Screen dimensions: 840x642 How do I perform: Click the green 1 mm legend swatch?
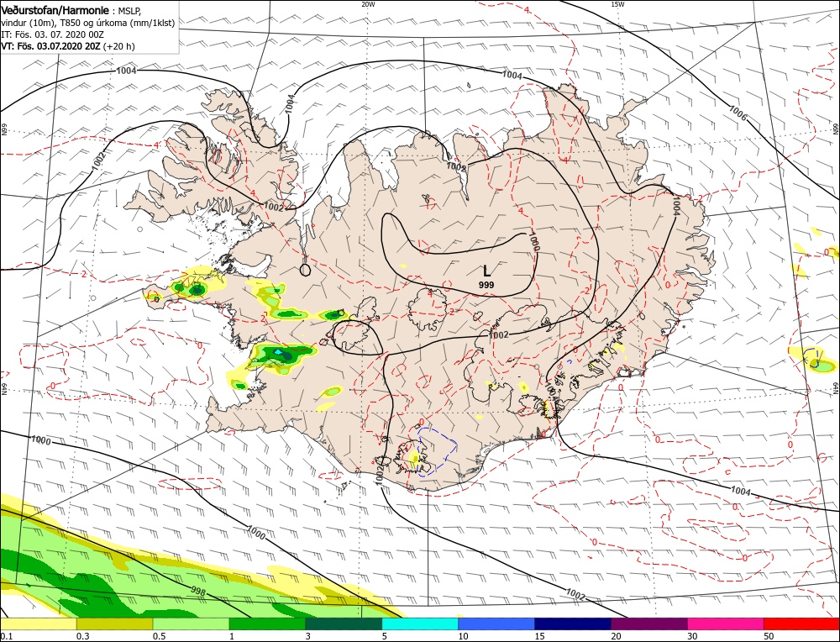(x=267, y=624)
